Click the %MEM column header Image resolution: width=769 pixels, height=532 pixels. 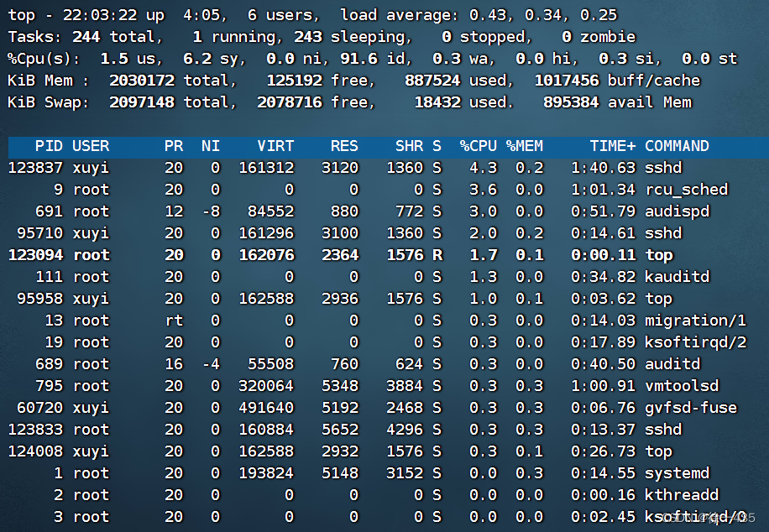click(524, 146)
